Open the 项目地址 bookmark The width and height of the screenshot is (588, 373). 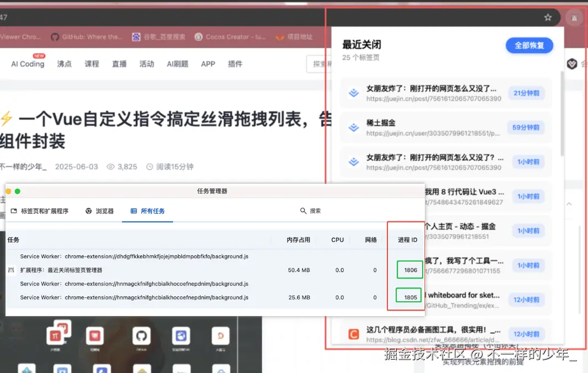[x=294, y=37]
